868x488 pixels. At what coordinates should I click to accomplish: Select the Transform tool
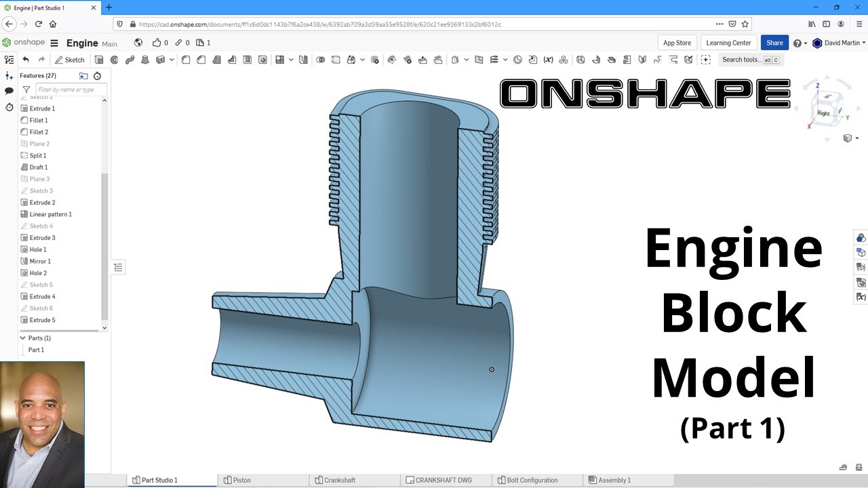351,60
